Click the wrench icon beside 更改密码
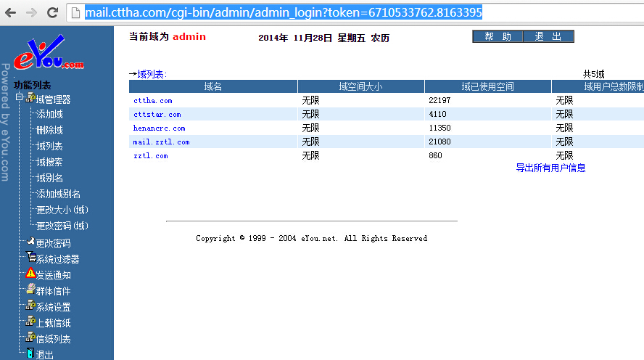This screenshot has width=644, height=360. (30, 242)
